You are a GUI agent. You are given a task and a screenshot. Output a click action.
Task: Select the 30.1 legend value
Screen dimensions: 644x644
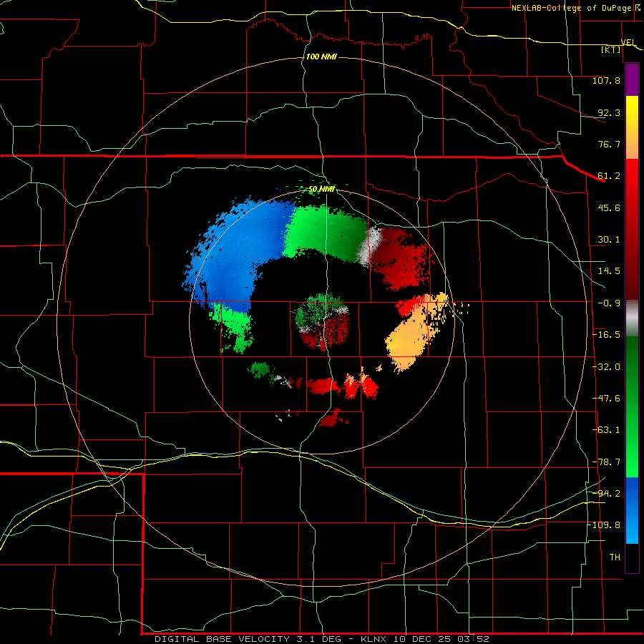(x=609, y=240)
